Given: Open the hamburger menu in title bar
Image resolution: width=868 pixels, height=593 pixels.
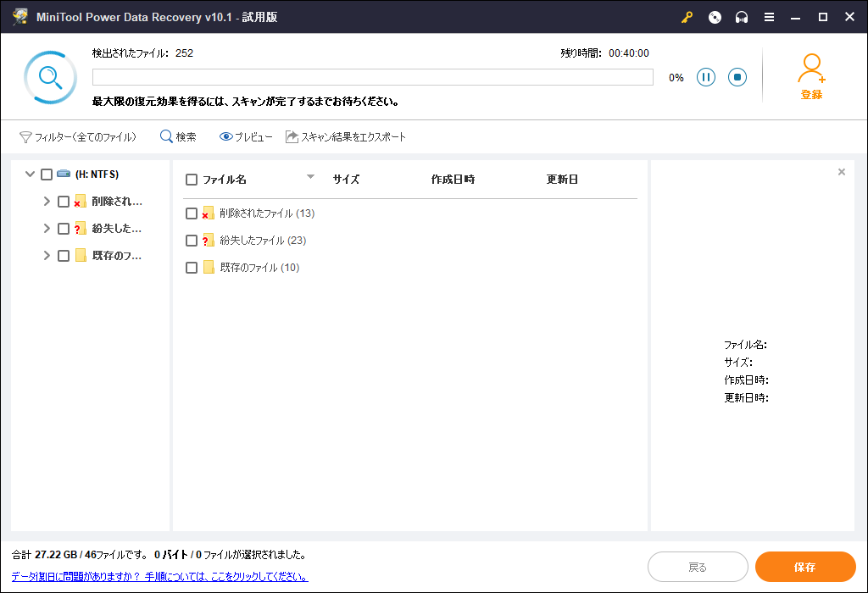Looking at the screenshot, I should pyautogui.click(x=768, y=16).
